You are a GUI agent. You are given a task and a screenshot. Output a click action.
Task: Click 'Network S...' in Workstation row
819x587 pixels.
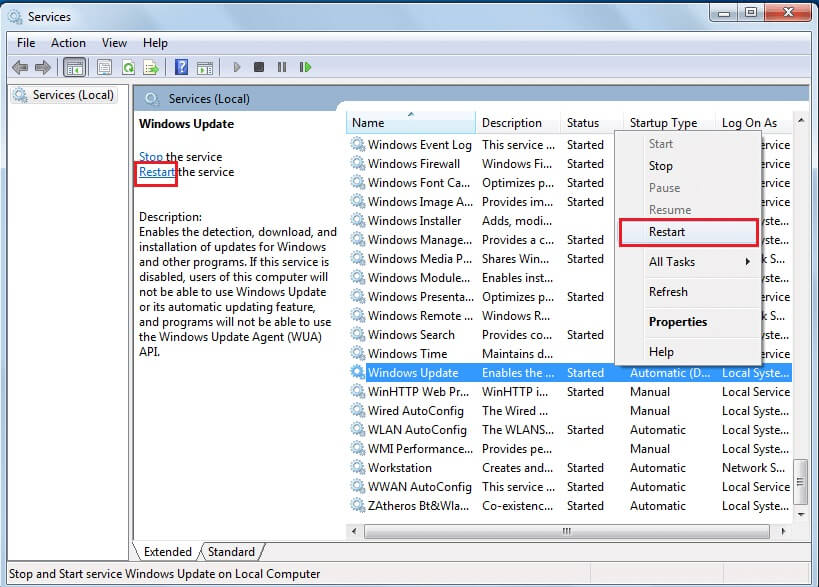[753, 467]
